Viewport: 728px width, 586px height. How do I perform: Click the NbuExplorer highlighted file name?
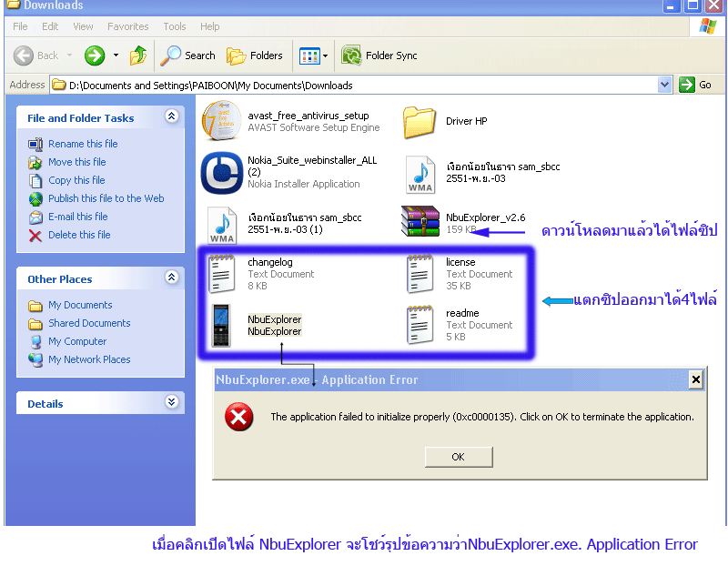[275, 326]
